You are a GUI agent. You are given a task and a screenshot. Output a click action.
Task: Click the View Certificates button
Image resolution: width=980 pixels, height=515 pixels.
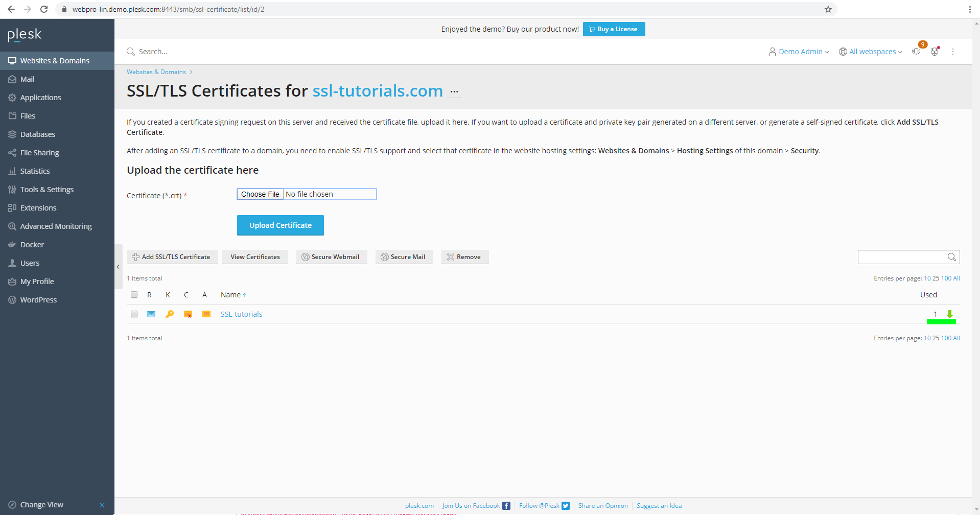click(255, 257)
